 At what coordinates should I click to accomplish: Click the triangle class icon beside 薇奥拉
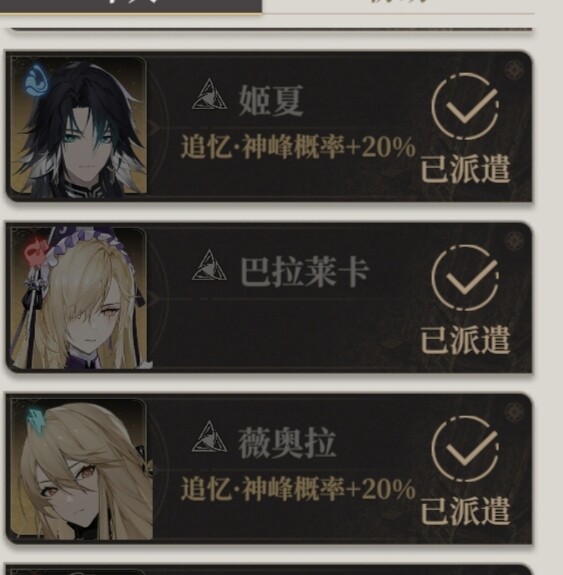[x=209, y=437]
